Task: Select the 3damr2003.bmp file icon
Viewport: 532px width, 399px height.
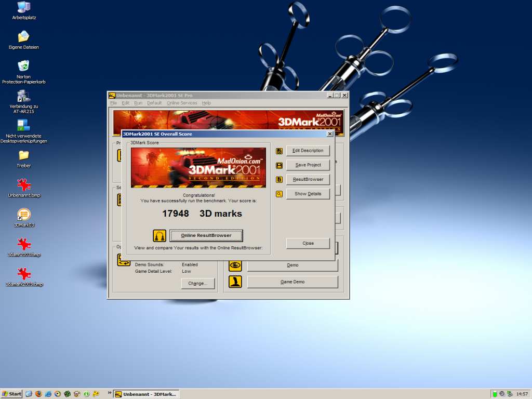Action: (x=24, y=244)
